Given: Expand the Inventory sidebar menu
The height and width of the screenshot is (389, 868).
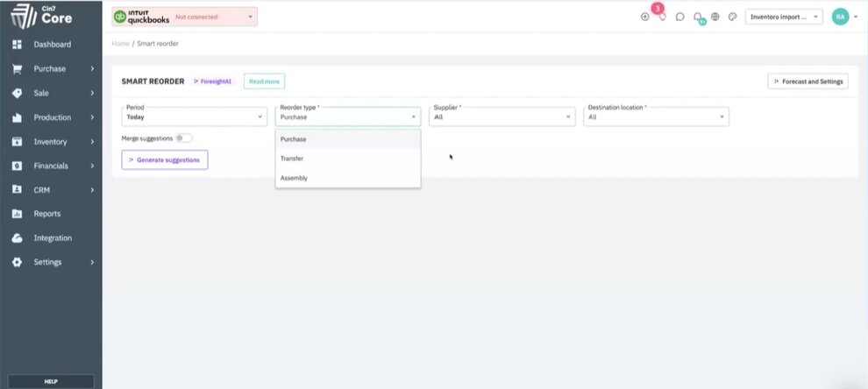Looking at the screenshot, I should tap(52, 141).
